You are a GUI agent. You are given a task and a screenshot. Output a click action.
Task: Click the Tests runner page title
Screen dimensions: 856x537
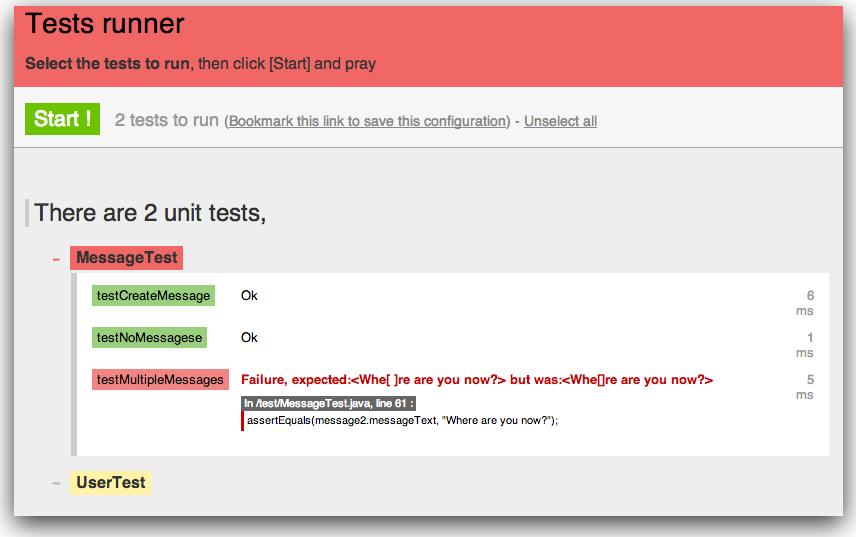point(104,24)
